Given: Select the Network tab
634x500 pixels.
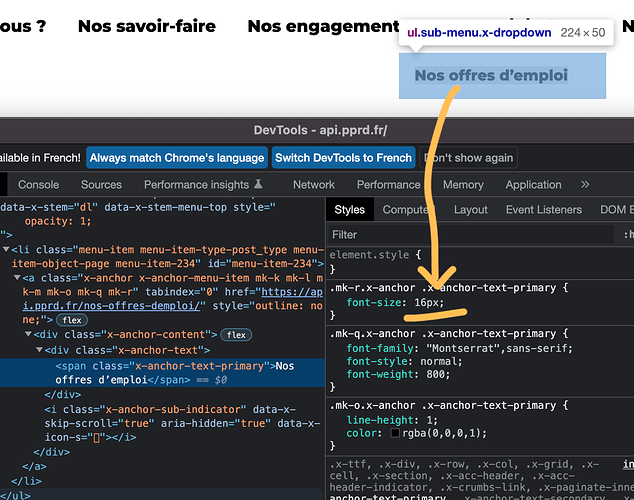Looking at the screenshot, I should tap(314, 185).
